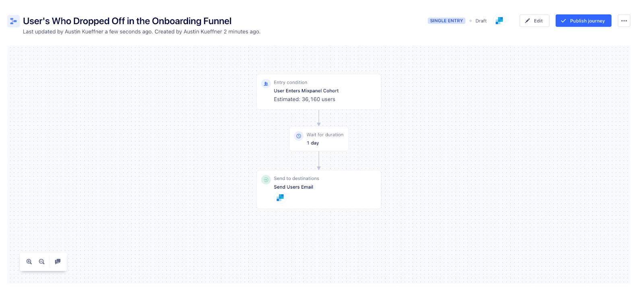Select the Entry condition node
Viewport: 644px width, 298px height.
(x=318, y=92)
